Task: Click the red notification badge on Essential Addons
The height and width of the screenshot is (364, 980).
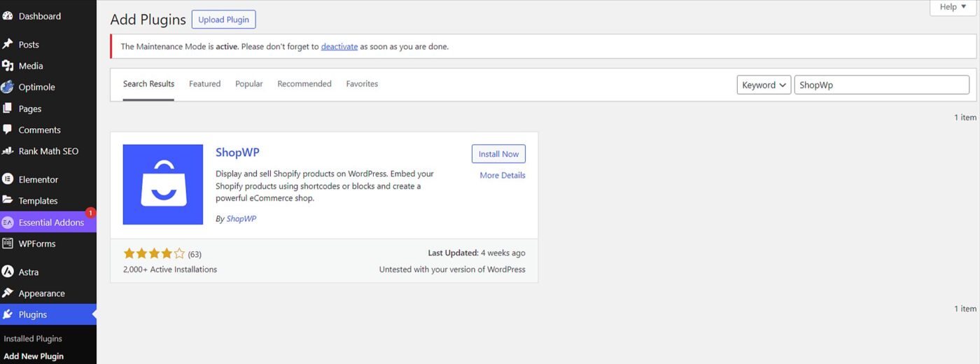Action: [90, 212]
